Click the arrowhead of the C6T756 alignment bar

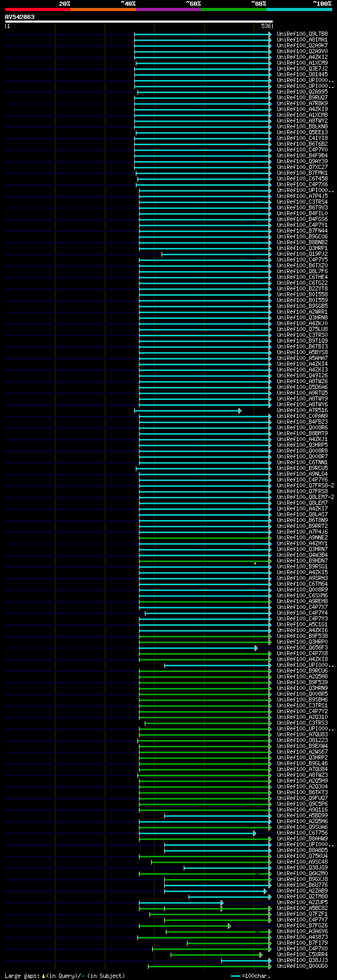(255, 833)
